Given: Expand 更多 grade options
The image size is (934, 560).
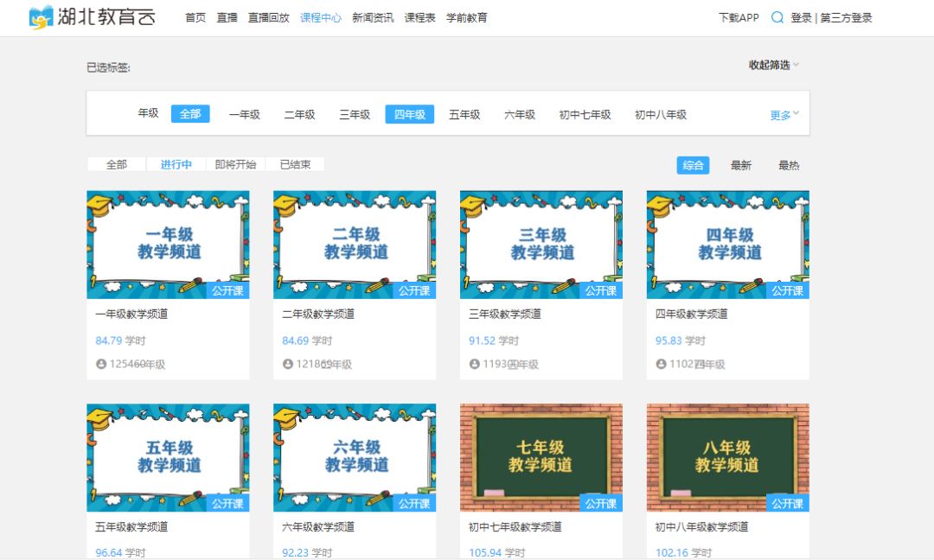Looking at the screenshot, I should (x=784, y=115).
